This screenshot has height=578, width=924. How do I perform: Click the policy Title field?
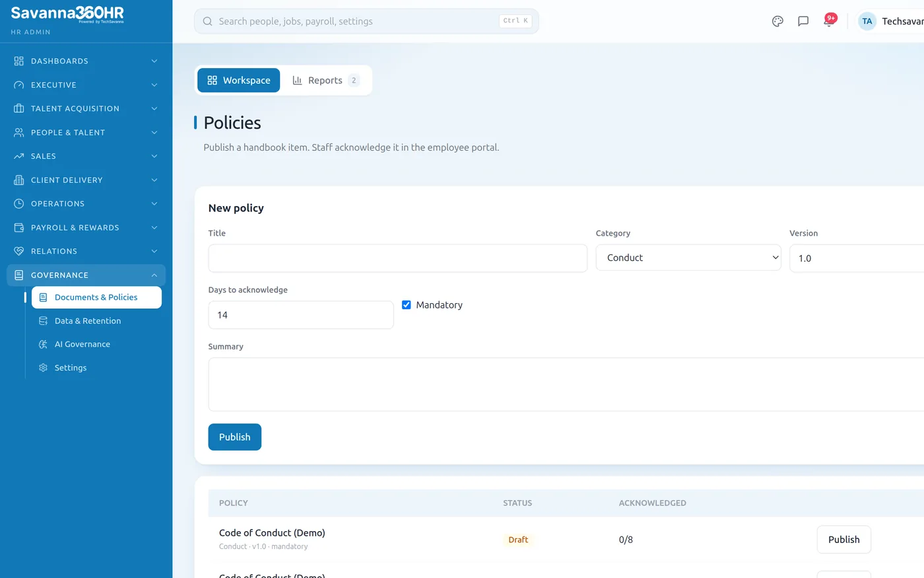pos(398,258)
